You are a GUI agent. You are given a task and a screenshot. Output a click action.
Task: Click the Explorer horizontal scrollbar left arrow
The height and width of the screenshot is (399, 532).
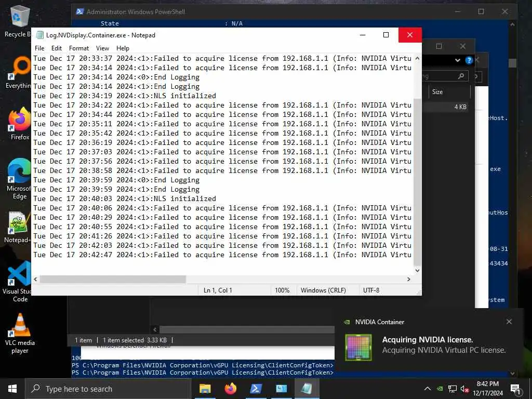tap(155, 329)
